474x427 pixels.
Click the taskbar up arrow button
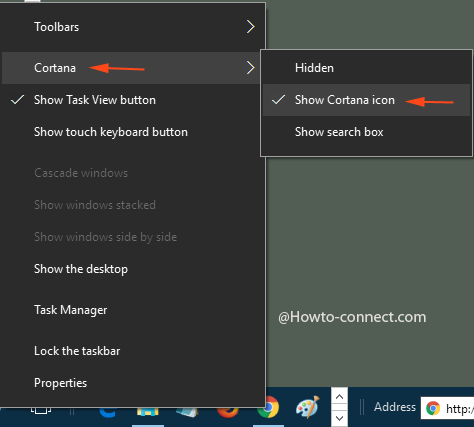click(339, 397)
